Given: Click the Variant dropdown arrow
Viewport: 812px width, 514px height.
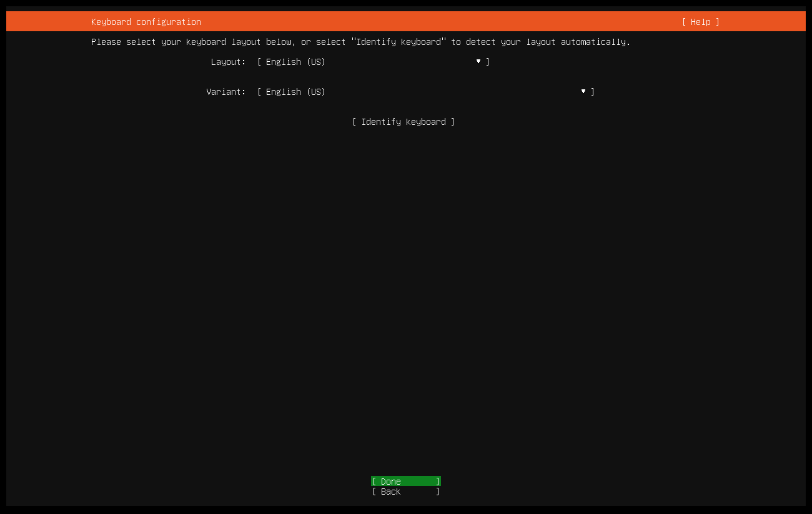Looking at the screenshot, I should pyautogui.click(x=583, y=91).
